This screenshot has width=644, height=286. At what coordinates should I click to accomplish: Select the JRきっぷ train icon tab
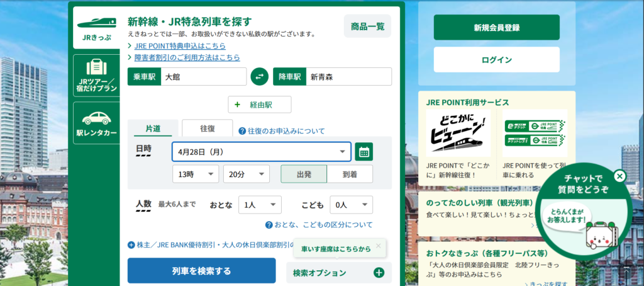point(96,28)
